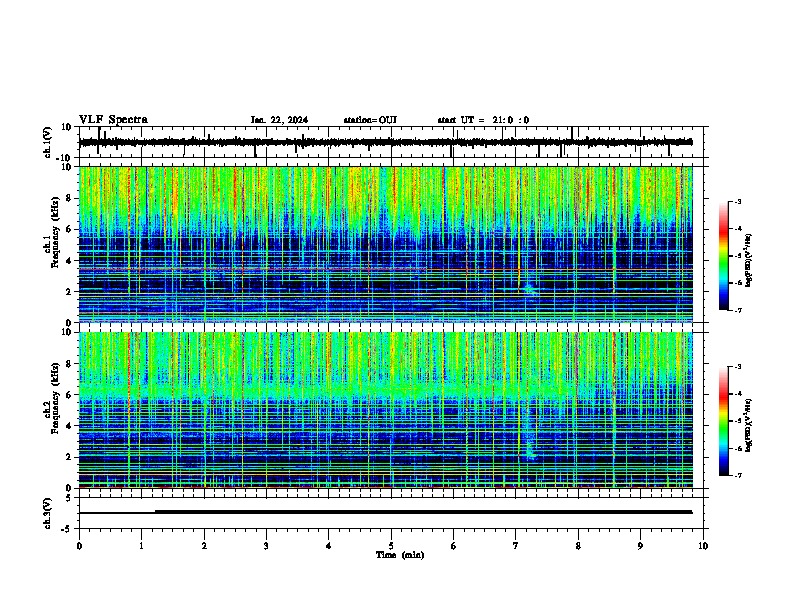Click the ch.1 frequency axis "4" tick label
The width and height of the screenshot is (792, 612).
tap(69, 261)
